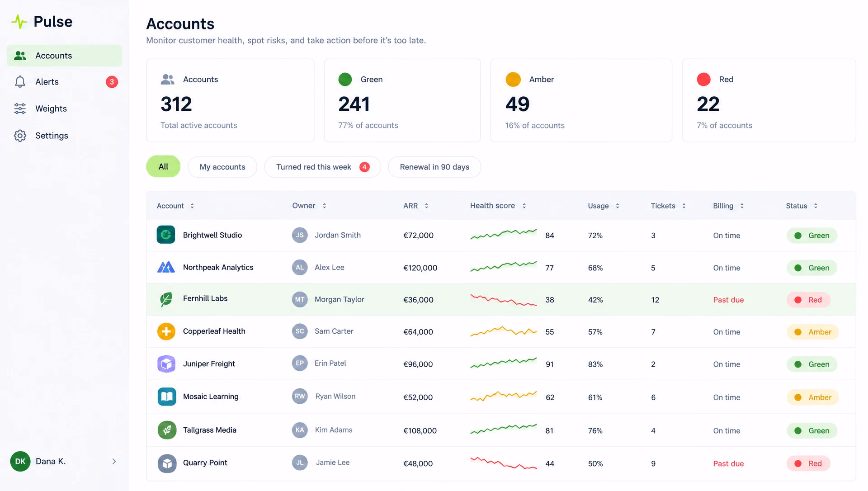This screenshot has width=868, height=491.
Task: Click the Fernhill Labs leaf logo
Action: [x=166, y=299]
